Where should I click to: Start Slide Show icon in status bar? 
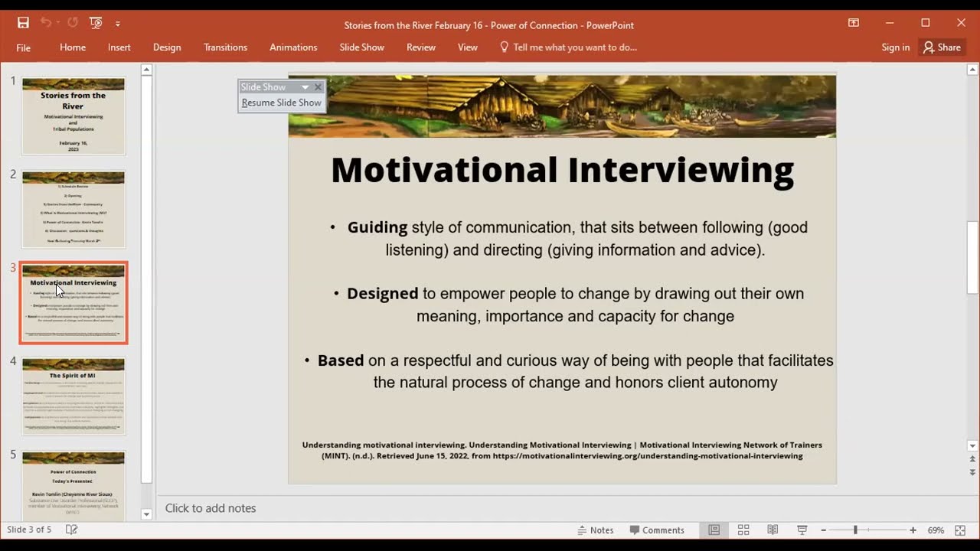coord(802,530)
